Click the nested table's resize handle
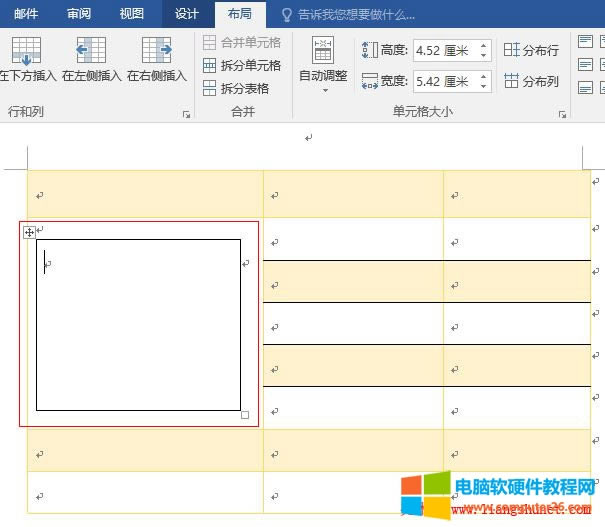Screen dimensions: 605x527 click(245, 414)
